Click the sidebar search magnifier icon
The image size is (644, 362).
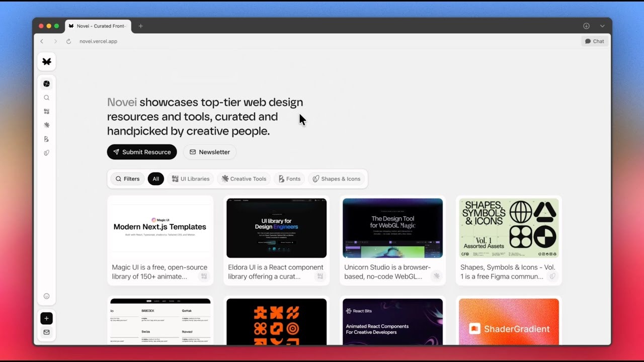click(x=47, y=98)
